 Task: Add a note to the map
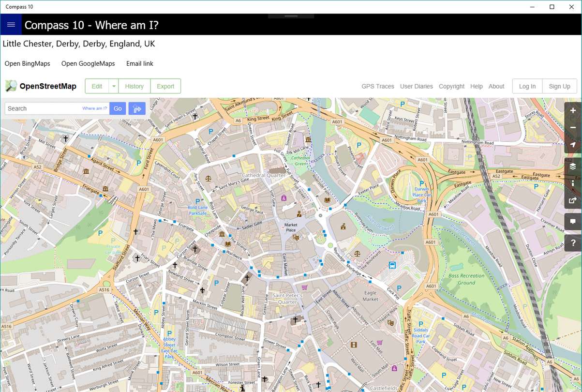[573, 222]
